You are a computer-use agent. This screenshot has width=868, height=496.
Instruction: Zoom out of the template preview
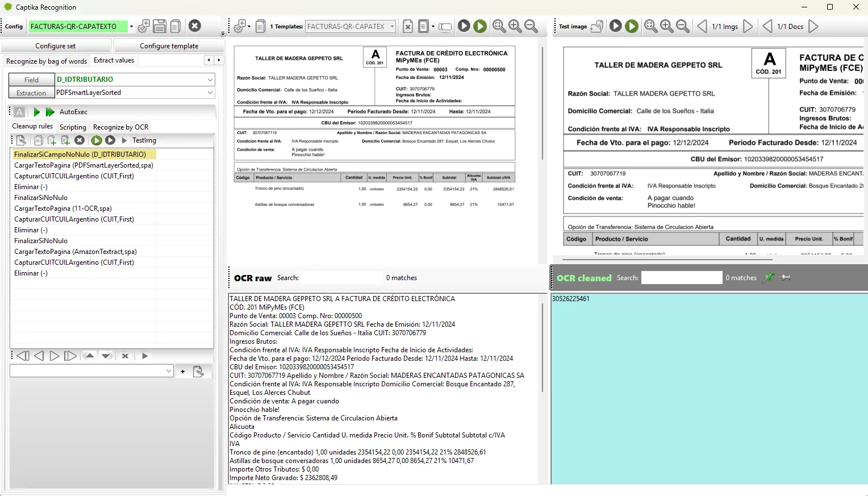531,26
